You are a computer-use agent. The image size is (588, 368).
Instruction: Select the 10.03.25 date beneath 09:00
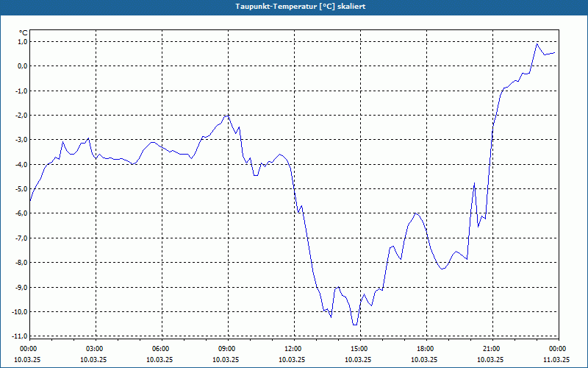click(x=226, y=359)
